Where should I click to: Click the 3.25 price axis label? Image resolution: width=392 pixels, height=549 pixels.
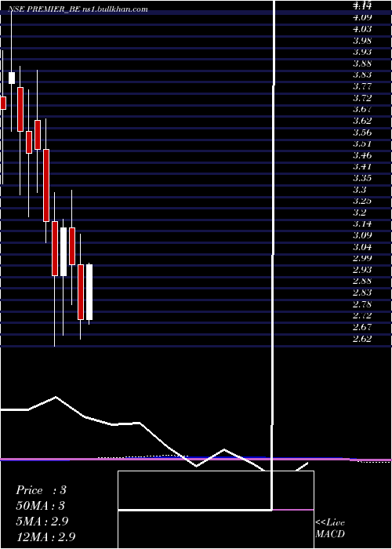362,201
